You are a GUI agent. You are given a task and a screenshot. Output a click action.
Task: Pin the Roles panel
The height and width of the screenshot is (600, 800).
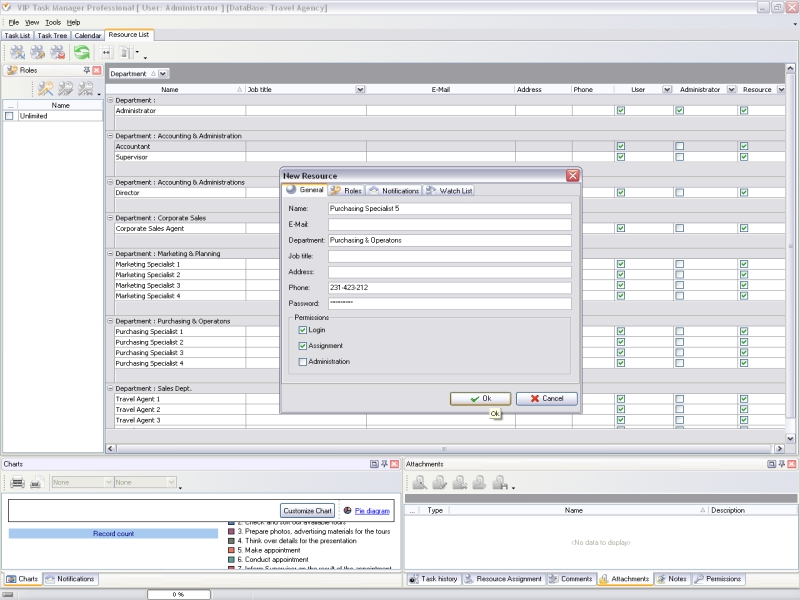point(87,70)
